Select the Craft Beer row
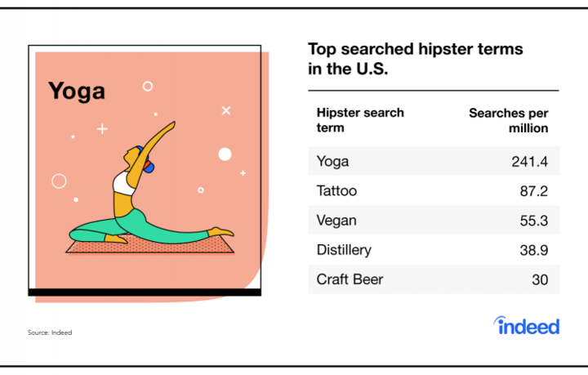 434,279
